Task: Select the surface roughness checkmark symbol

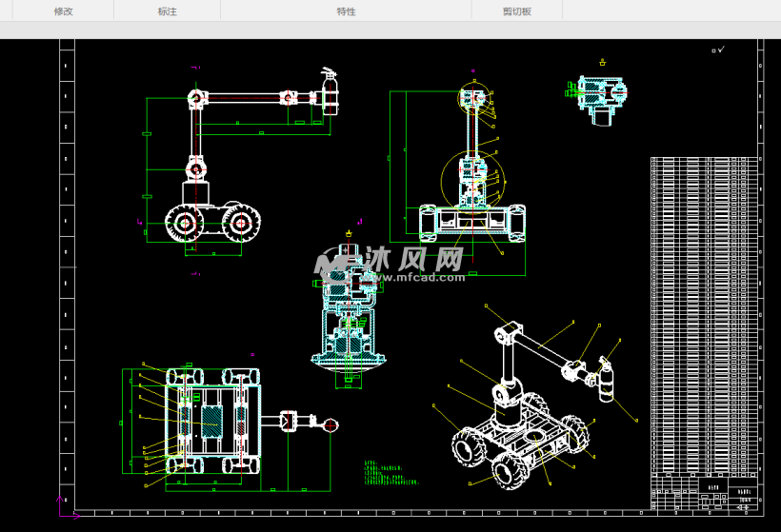Action: [719, 49]
